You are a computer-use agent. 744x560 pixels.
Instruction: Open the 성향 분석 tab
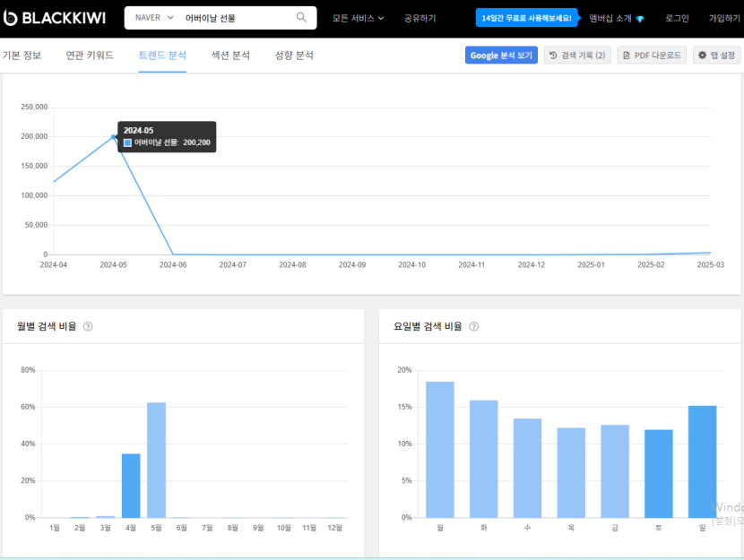point(294,55)
